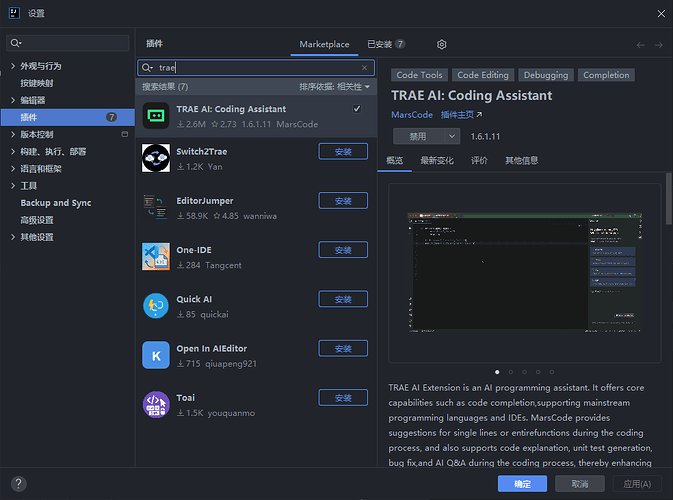Open the 其他信息 detail tab

tap(521, 161)
